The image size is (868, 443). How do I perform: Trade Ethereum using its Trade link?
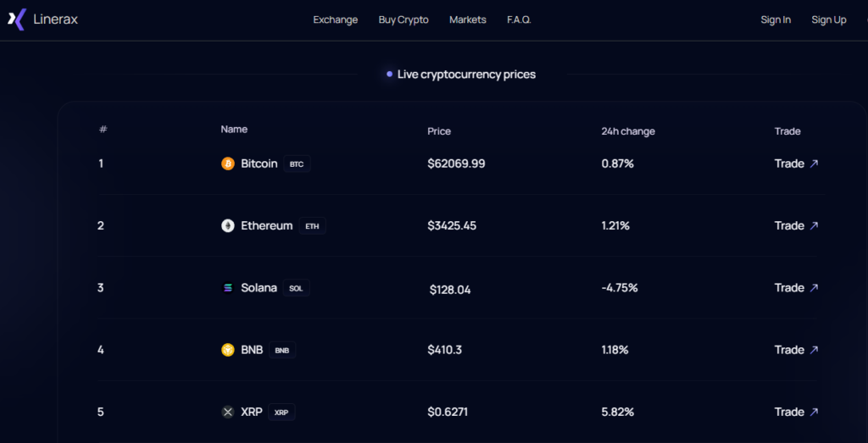click(x=789, y=225)
